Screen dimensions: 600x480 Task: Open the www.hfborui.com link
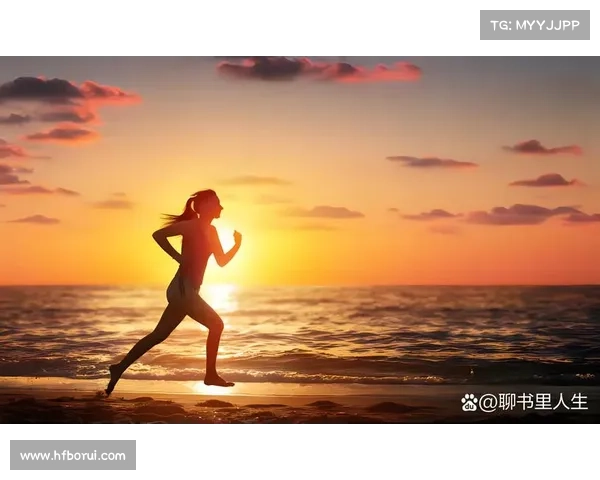pos(72,456)
